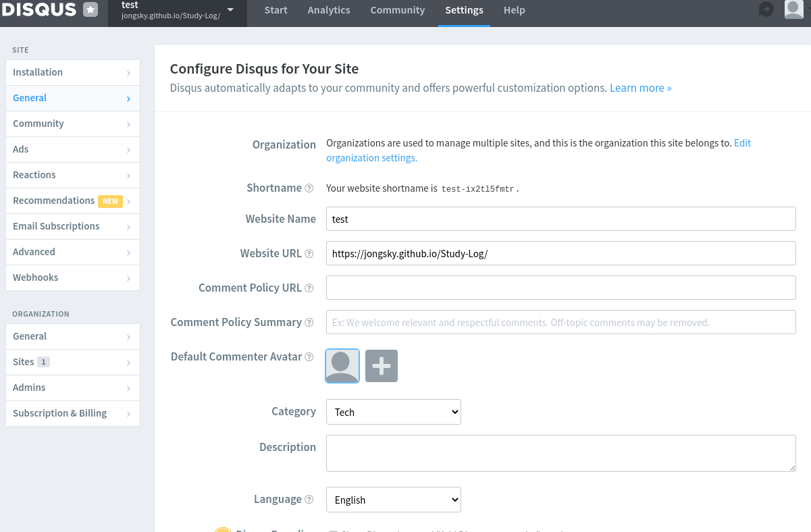Viewport: 811px width, 532px height.
Task: Open the Admins page
Action: click(x=73, y=388)
